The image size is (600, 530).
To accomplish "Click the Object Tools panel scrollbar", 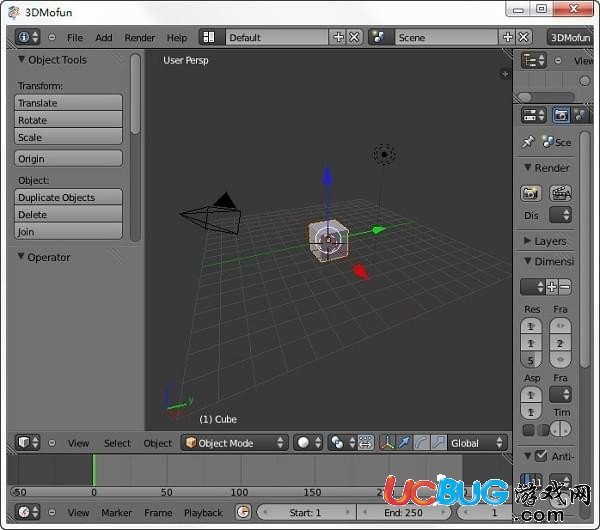I will [135, 94].
